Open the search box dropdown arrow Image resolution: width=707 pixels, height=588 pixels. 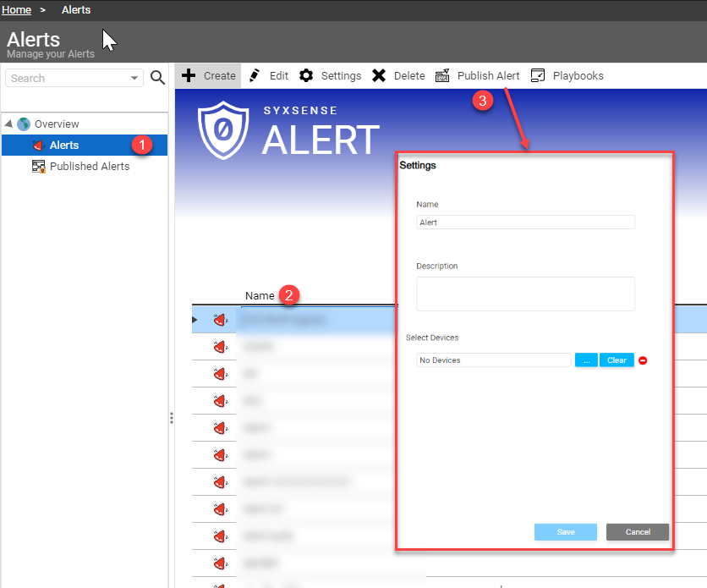[x=135, y=78]
